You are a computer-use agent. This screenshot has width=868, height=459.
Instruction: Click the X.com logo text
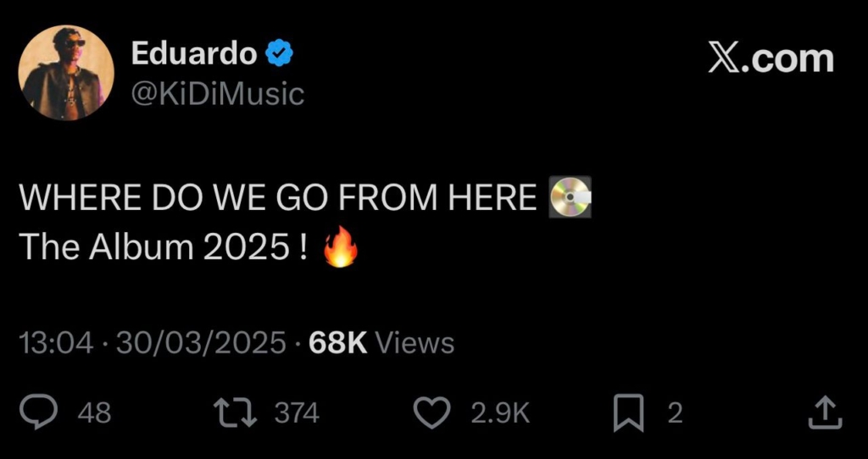tap(771, 58)
